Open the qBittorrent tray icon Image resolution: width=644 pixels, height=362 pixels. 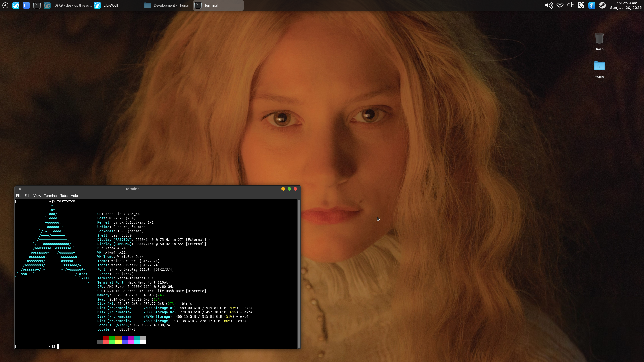click(x=571, y=5)
